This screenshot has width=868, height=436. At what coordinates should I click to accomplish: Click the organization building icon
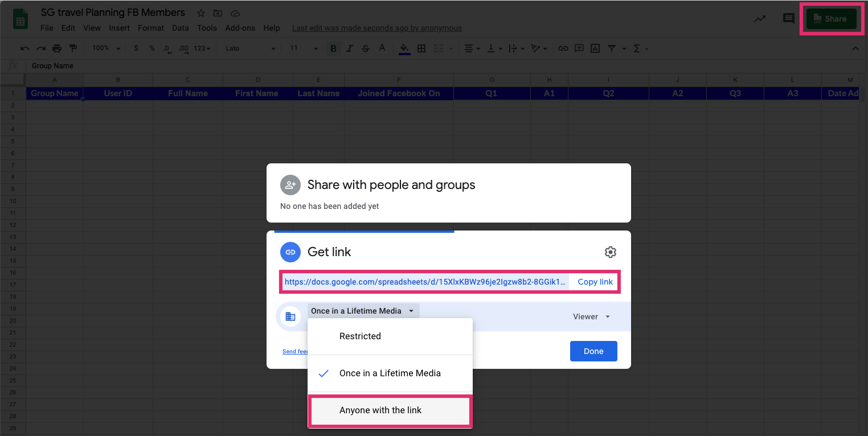click(x=290, y=316)
